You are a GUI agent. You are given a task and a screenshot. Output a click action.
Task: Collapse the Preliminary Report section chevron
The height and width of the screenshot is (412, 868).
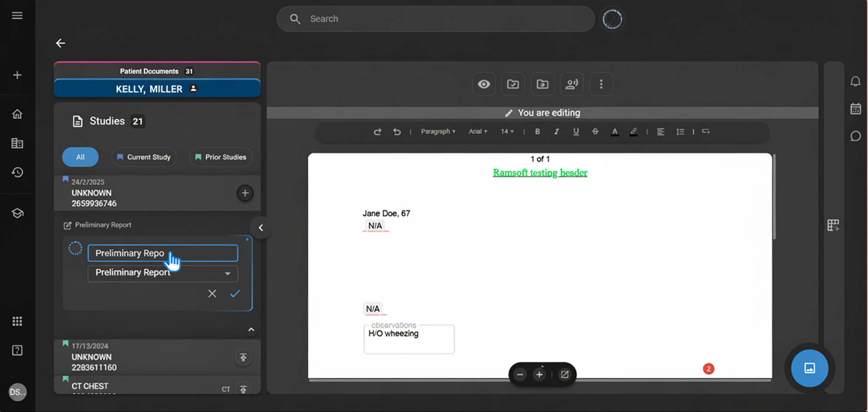click(x=251, y=329)
